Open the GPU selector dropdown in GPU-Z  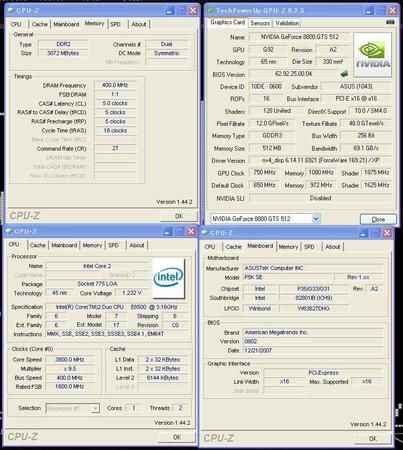click(x=316, y=219)
